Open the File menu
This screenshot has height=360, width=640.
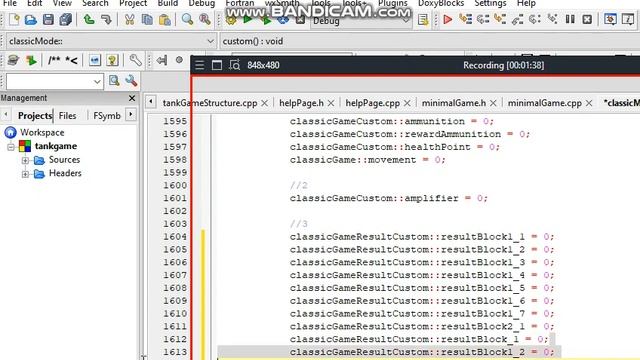pyautogui.click(x=10, y=3)
